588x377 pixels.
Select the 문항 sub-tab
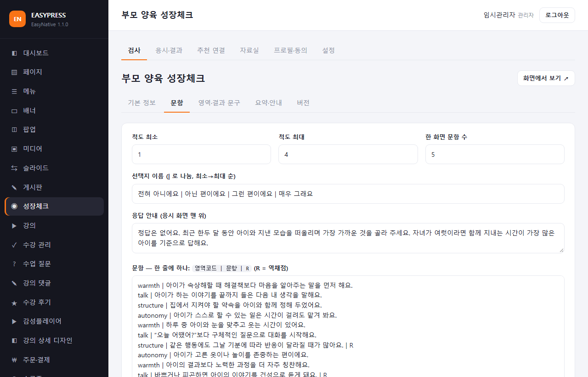point(177,103)
